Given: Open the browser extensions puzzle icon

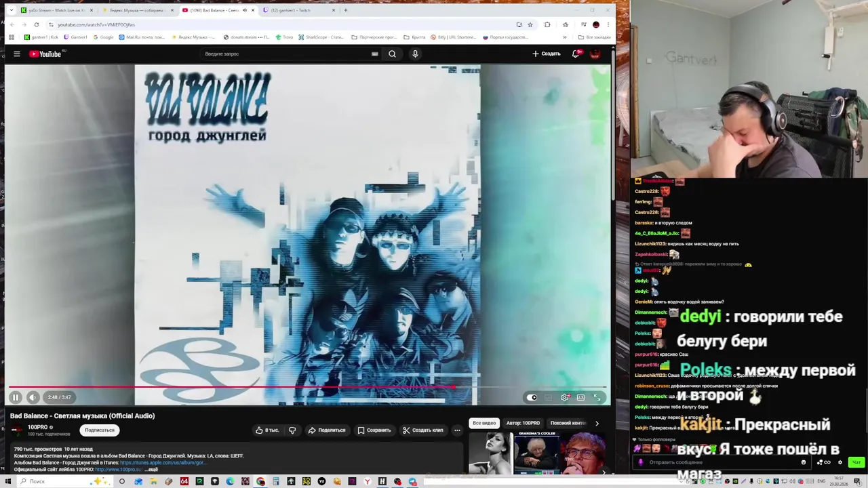Looking at the screenshot, I should [x=547, y=24].
